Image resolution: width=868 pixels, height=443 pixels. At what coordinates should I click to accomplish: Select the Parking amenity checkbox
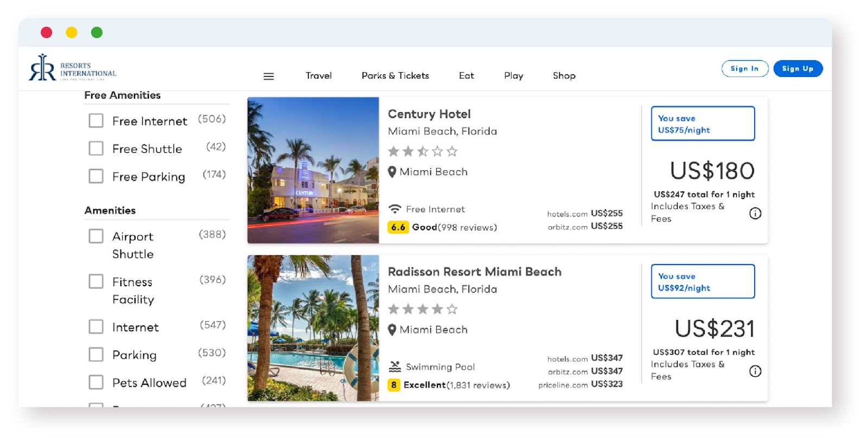click(x=96, y=354)
